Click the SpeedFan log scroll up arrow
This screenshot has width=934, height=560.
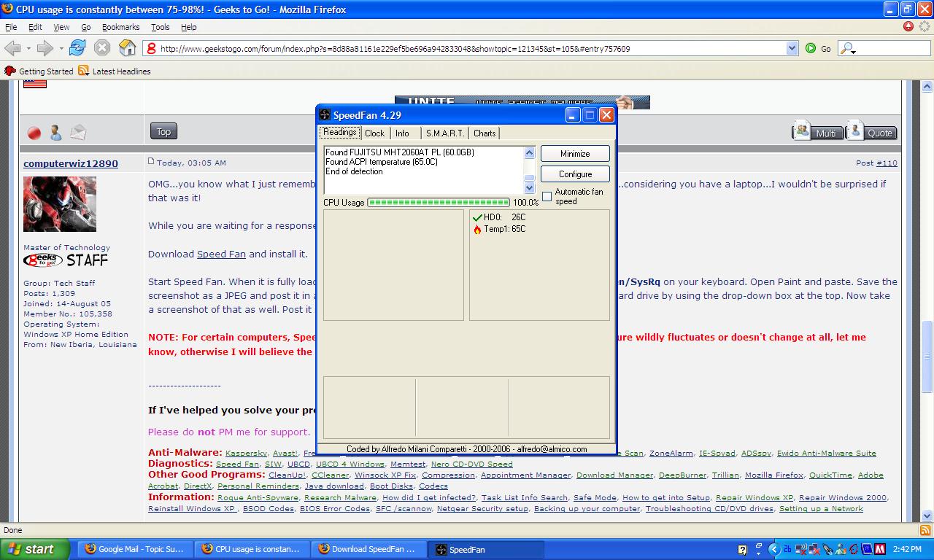click(x=530, y=153)
